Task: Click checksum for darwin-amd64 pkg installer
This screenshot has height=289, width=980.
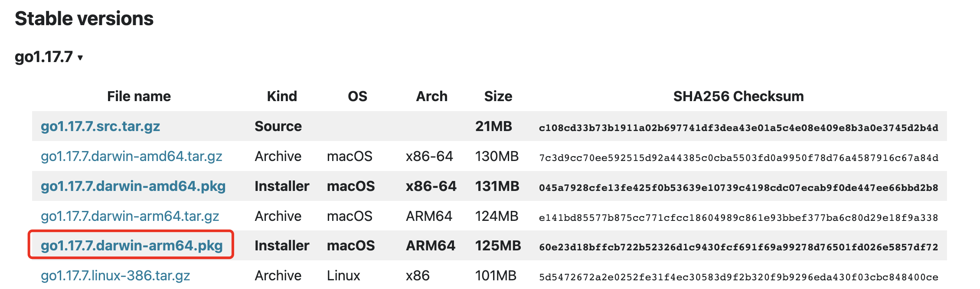Action: click(738, 187)
